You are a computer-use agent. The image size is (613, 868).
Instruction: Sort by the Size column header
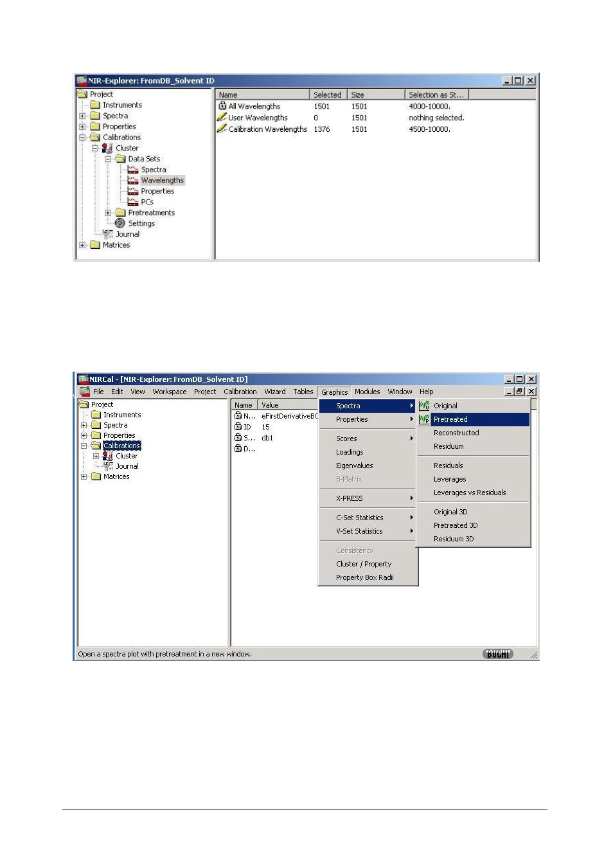click(376, 95)
